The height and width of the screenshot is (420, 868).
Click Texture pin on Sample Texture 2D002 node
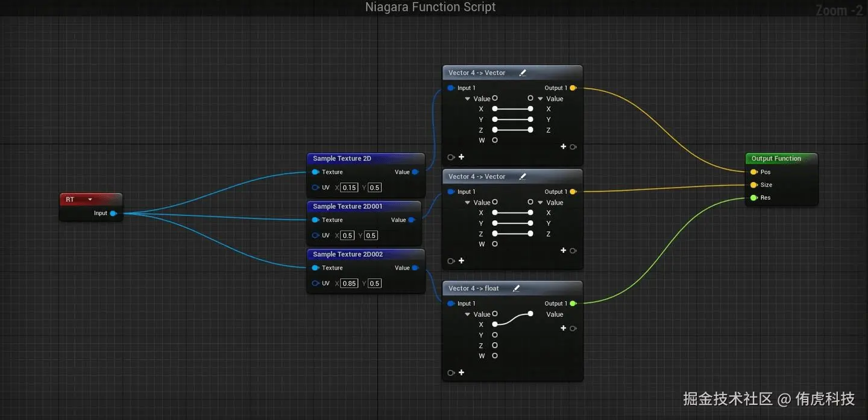(316, 268)
